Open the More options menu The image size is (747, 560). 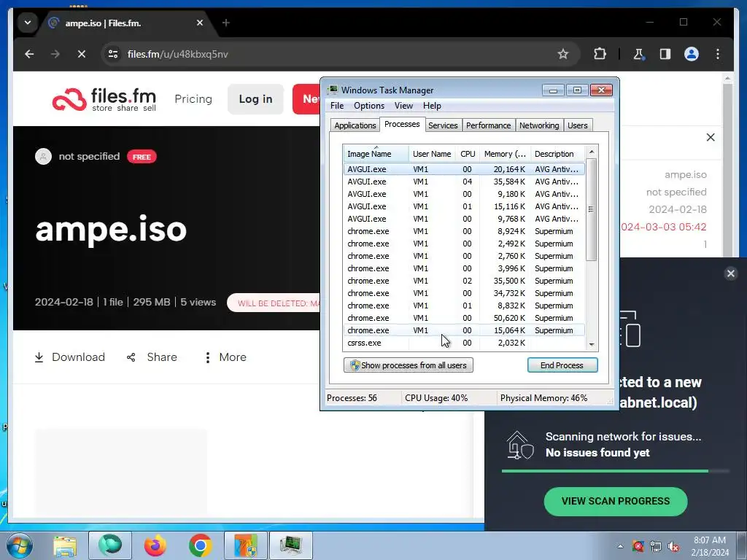click(x=225, y=357)
